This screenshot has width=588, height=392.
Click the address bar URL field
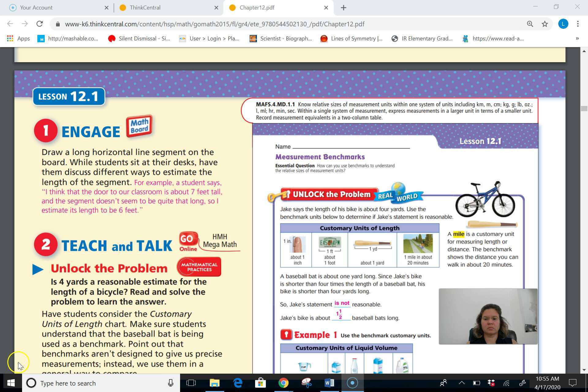214,24
